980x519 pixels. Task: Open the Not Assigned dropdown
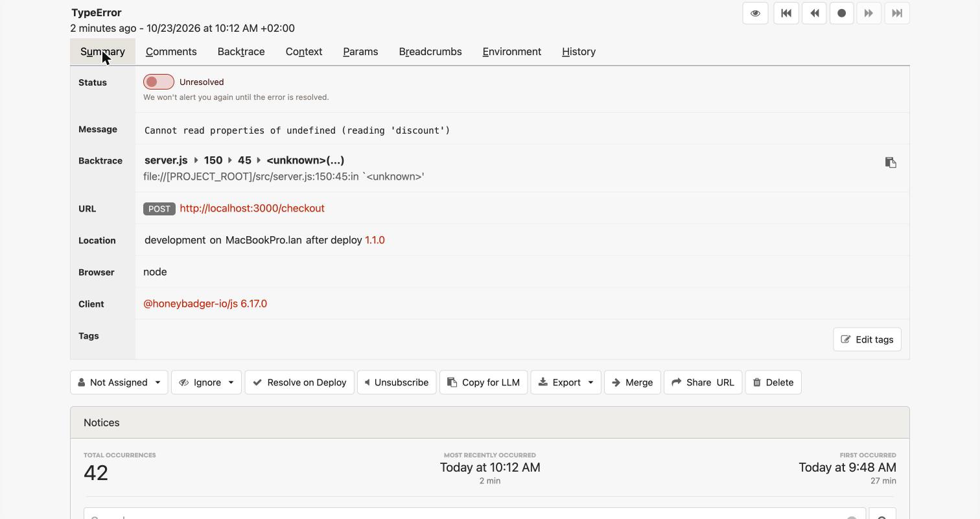[119, 382]
